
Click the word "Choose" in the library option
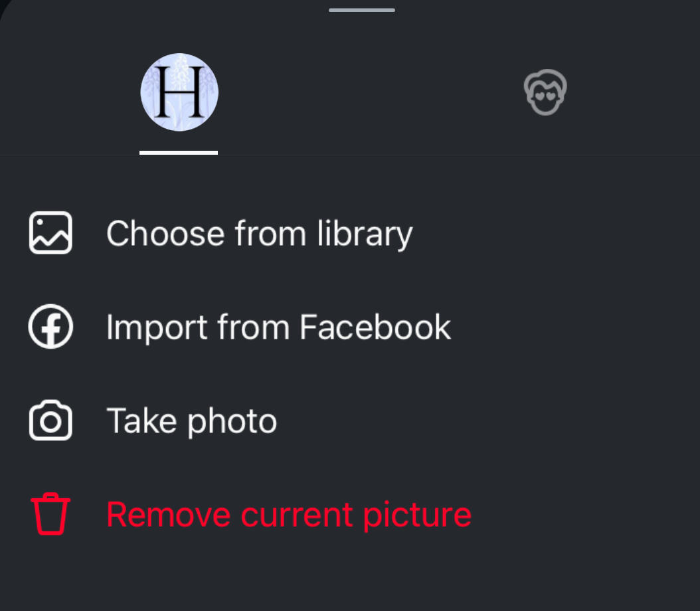(x=165, y=233)
